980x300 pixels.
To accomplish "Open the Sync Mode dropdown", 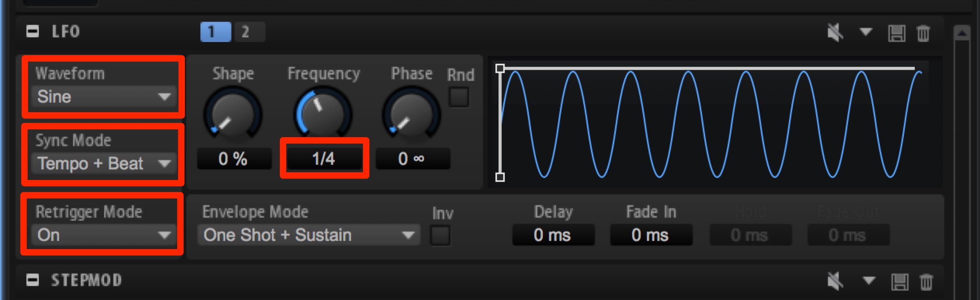I will [x=103, y=163].
